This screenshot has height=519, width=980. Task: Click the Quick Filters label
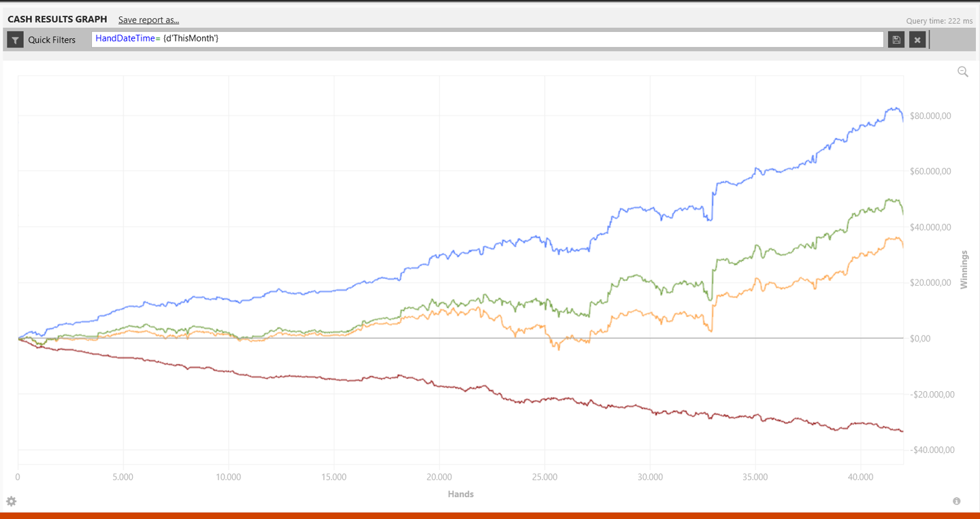(x=52, y=39)
